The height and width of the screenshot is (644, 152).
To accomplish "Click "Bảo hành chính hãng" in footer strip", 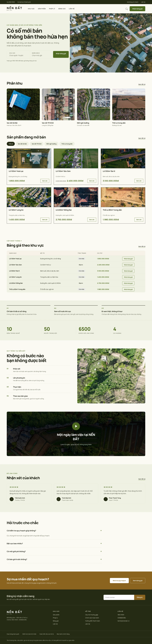I will point(63,634).
